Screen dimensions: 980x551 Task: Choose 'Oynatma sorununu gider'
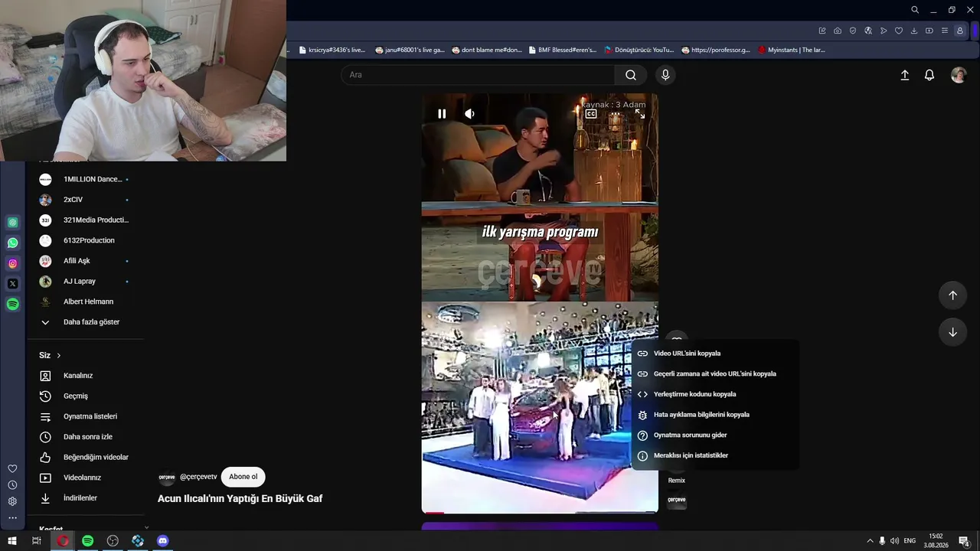pos(715,435)
